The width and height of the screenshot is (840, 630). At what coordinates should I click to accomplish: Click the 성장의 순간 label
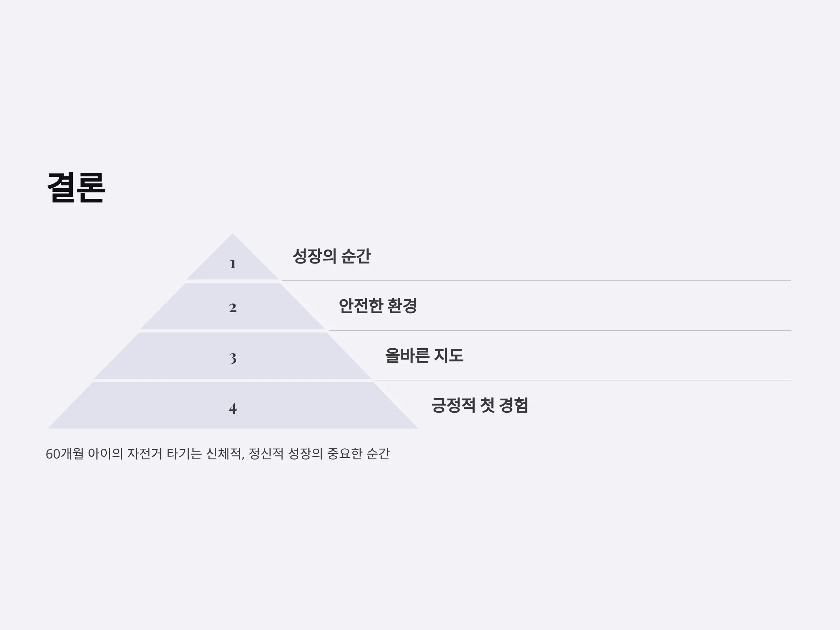point(331,256)
